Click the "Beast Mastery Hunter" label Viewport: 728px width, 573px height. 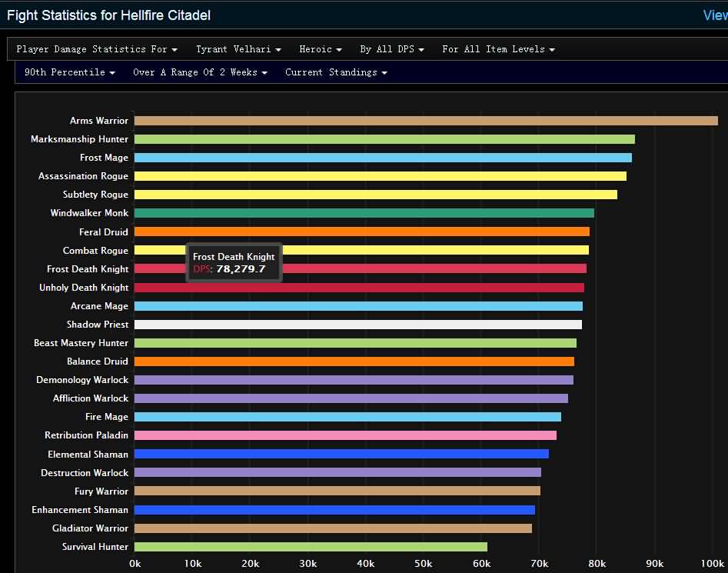tap(81, 343)
